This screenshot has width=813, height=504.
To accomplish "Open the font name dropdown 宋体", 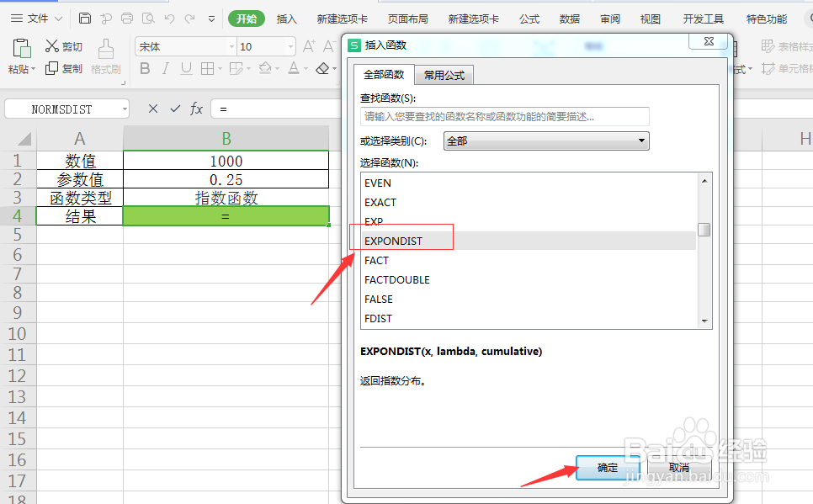I will coord(231,46).
